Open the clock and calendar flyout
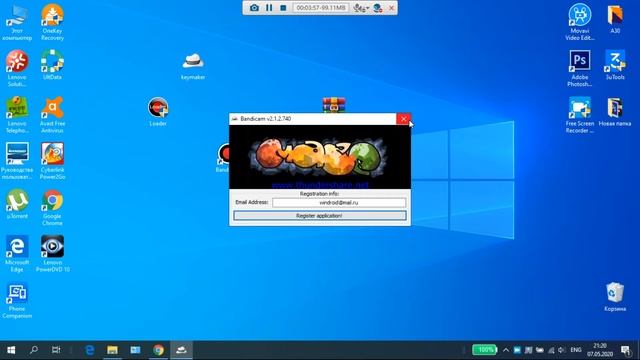Viewport: 640px width, 360px height. pyautogui.click(x=600, y=350)
